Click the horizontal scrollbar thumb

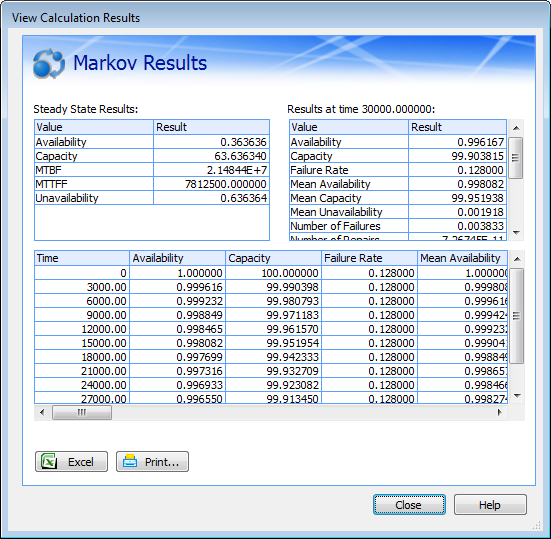(x=82, y=412)
